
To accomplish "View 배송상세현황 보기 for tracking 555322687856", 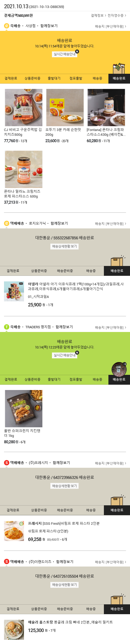I will [x=64, y=246].
